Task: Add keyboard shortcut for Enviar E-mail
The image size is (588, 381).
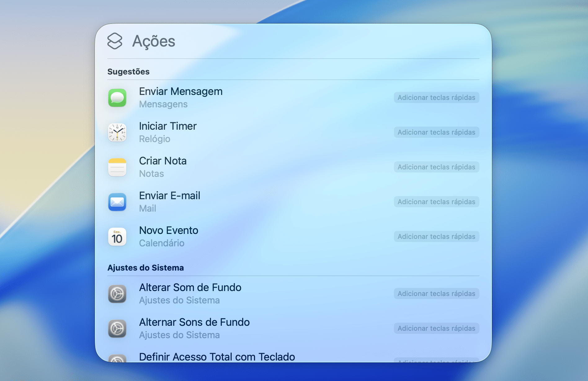Action: point(436,202)
